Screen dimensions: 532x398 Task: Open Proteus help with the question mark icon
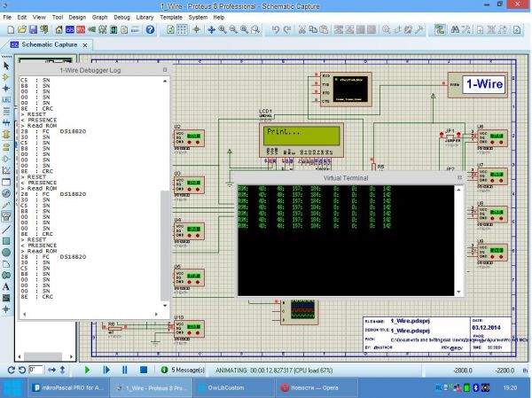point(150,30)
